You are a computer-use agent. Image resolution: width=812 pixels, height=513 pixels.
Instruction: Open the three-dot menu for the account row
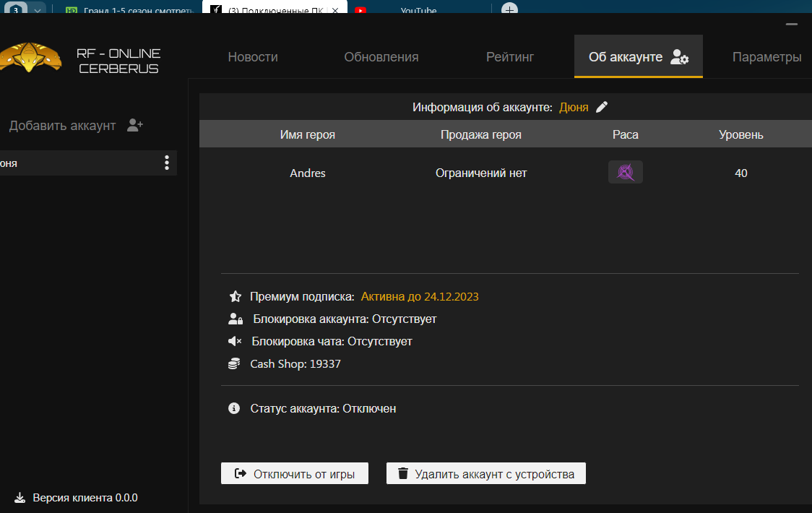166,163
